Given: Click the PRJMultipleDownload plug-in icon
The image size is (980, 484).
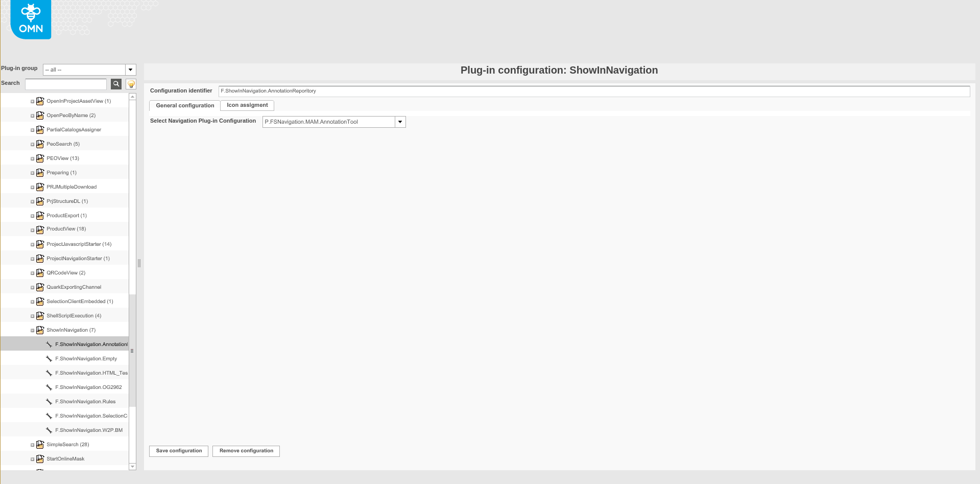Looking at the screenshot, I should pyautogui.click(x=40, y=187).
